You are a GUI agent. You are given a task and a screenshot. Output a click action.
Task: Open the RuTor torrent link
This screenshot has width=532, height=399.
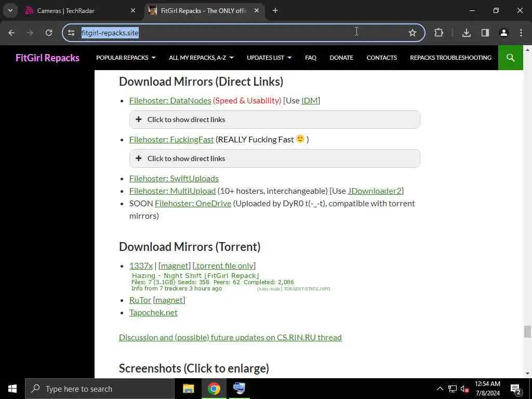[140, 300]
